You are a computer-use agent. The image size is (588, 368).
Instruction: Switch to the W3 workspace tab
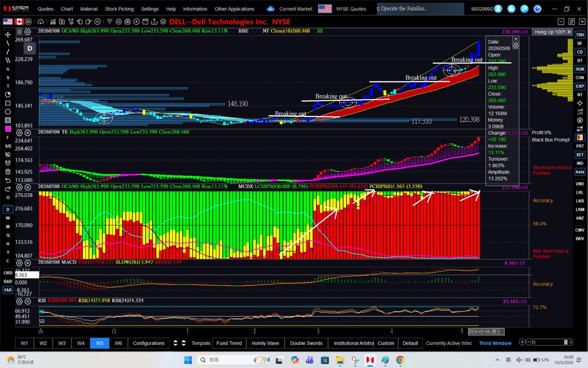[x=62, y=343]
